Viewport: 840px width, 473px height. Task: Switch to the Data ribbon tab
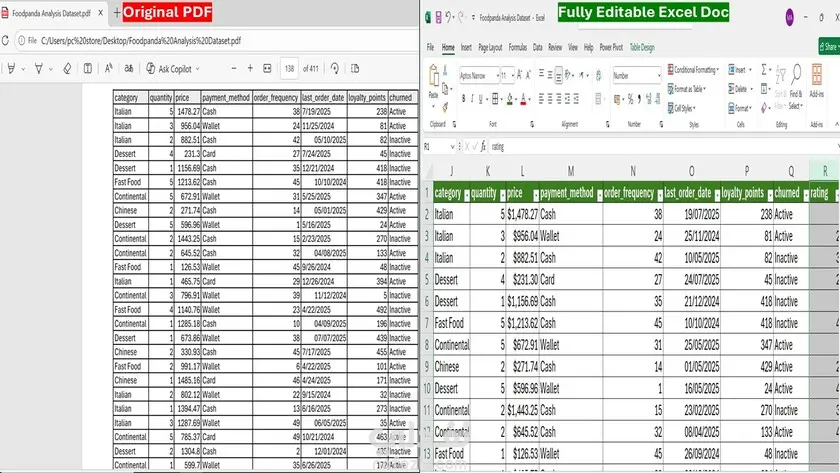[x=537, y=47]
